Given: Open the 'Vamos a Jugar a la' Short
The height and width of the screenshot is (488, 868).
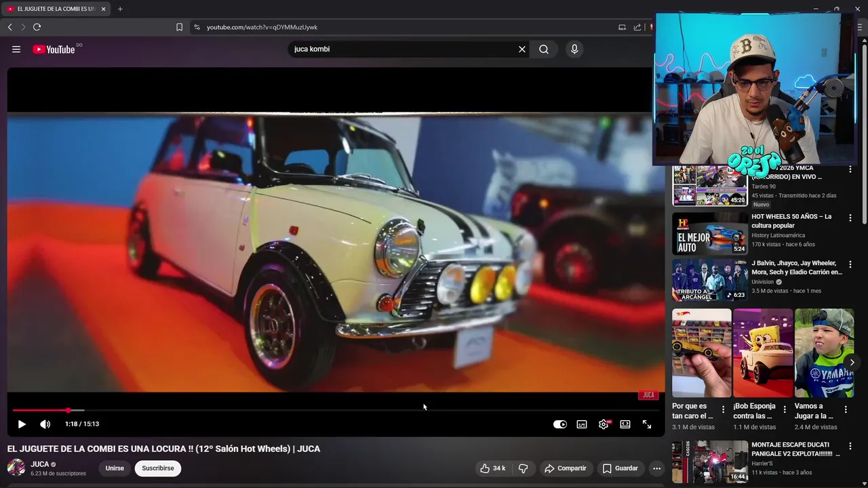Looking at the screenshot, I should tap(824, 353).
